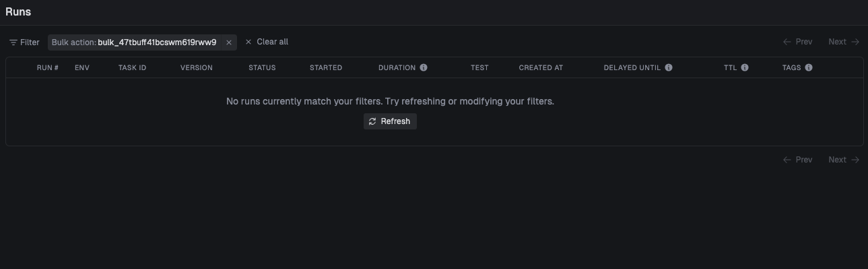The height and width of the screenshot is (269, 868).
Task: Click the ENV column header
Action: [x=82, y=67]
